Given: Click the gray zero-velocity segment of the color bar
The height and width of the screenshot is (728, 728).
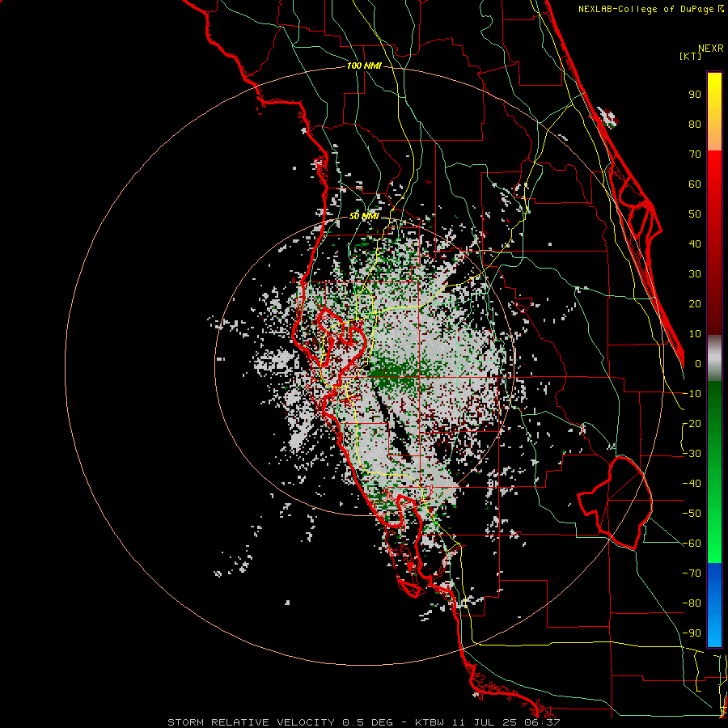Looking at the screenshot, I should click(x=714, y=358).
